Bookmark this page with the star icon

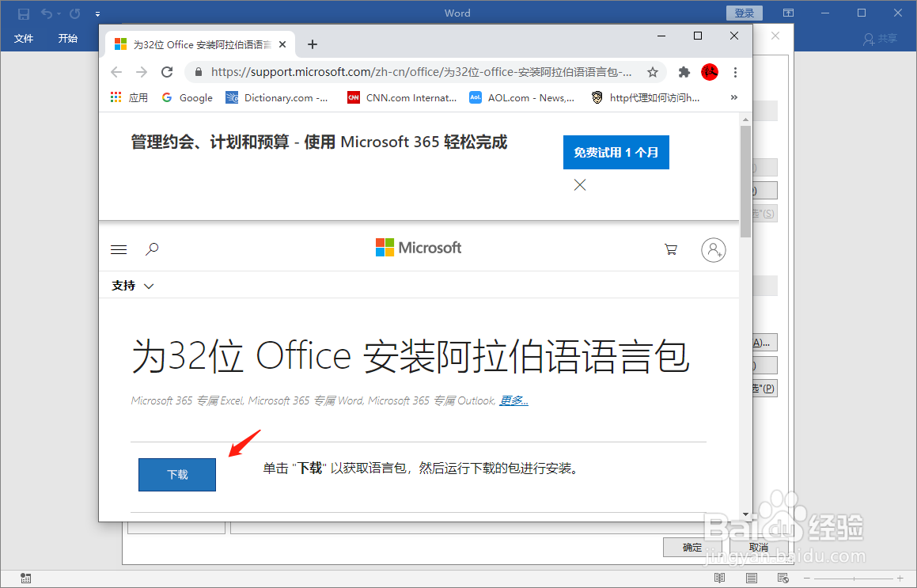pos(653,72)
